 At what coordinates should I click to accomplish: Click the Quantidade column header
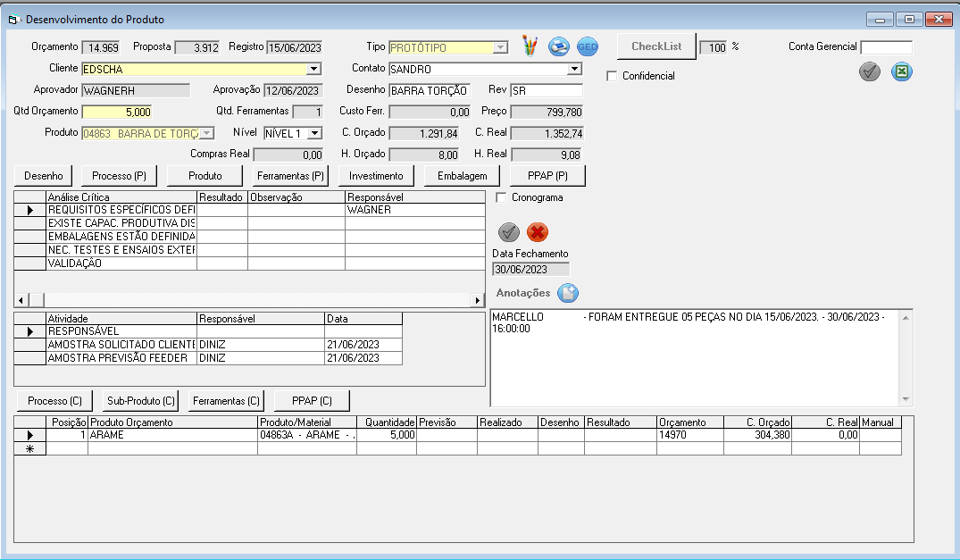pyautogui.click(x=387, y=422)
